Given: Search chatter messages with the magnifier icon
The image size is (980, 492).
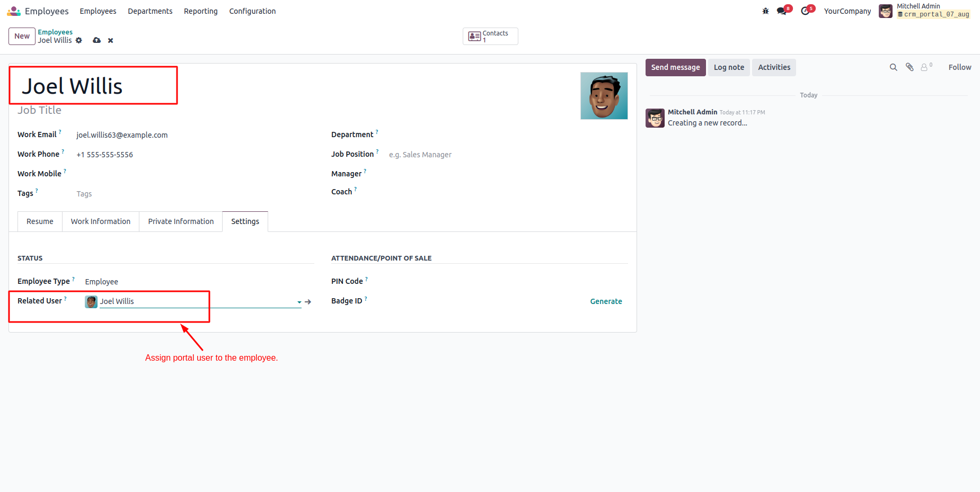Looking at the screenshot, I should pos(893,67).
